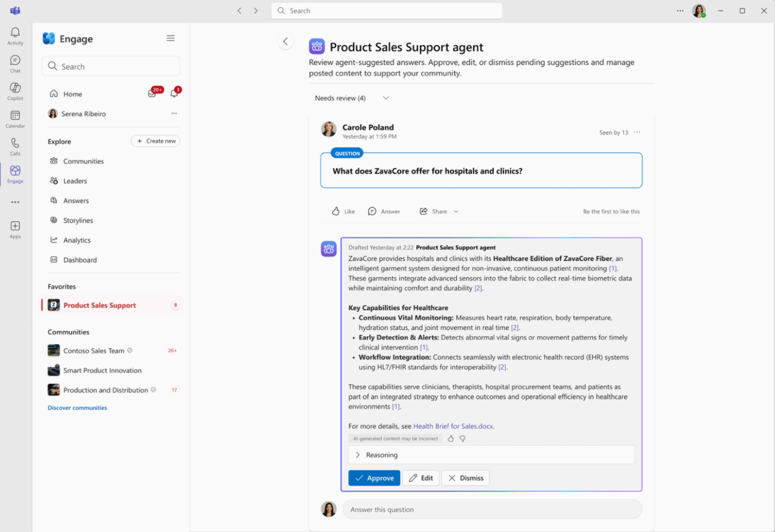Select the Answer icon under the question
Screen dimensions: 775x532
[x=372, y=211]
